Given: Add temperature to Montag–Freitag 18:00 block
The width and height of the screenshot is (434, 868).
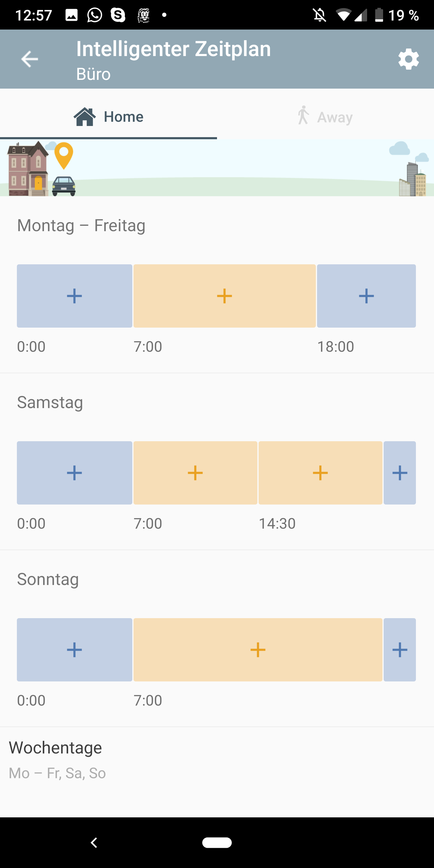Looking at the screenshot, I should tap(366, 296).
